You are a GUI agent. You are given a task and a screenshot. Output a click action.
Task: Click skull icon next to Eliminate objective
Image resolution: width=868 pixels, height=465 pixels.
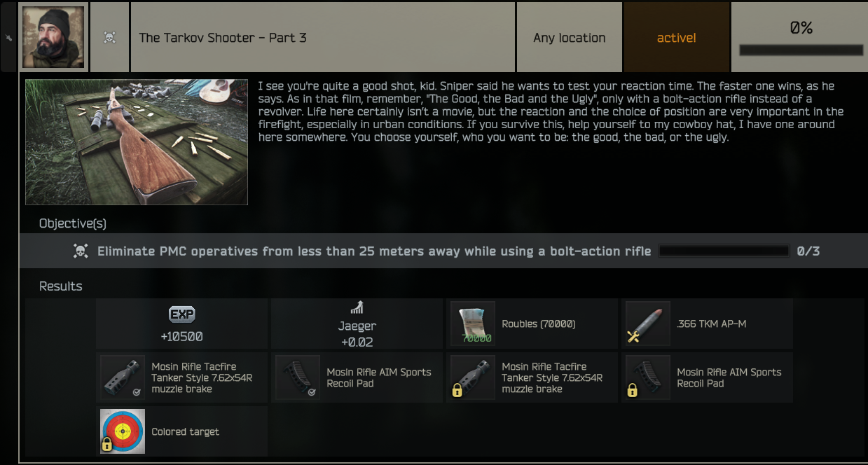pos(81,251)
